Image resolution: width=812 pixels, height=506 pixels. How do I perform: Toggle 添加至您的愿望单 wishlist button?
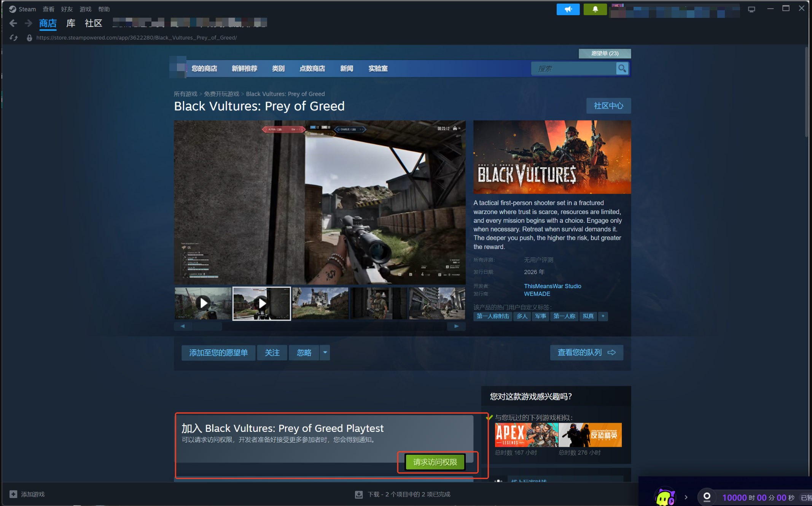218,352
